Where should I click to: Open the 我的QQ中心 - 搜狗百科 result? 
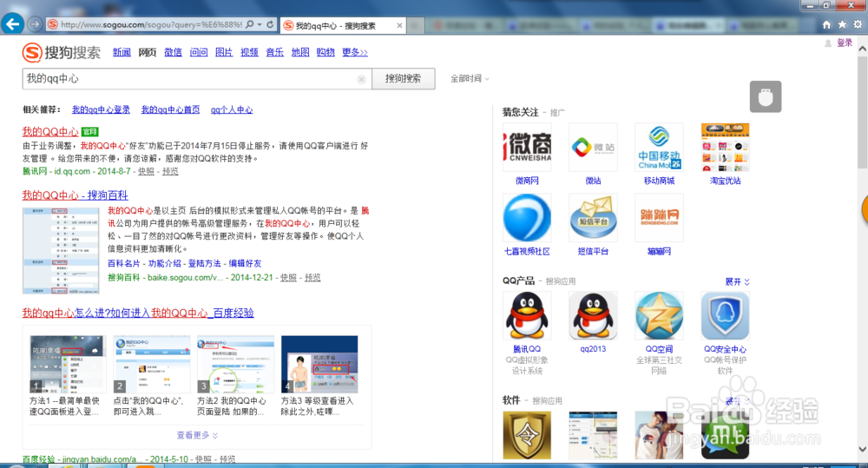click(x=75, y=195)
